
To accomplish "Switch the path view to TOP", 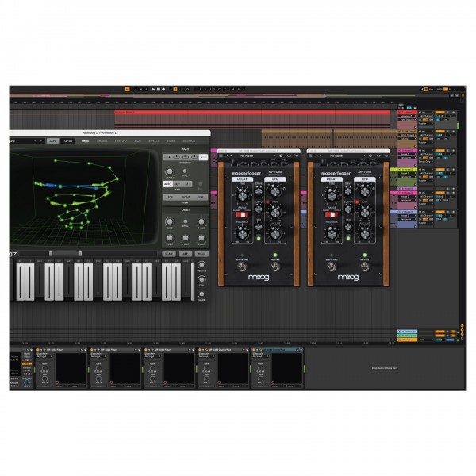I will 171,197.
